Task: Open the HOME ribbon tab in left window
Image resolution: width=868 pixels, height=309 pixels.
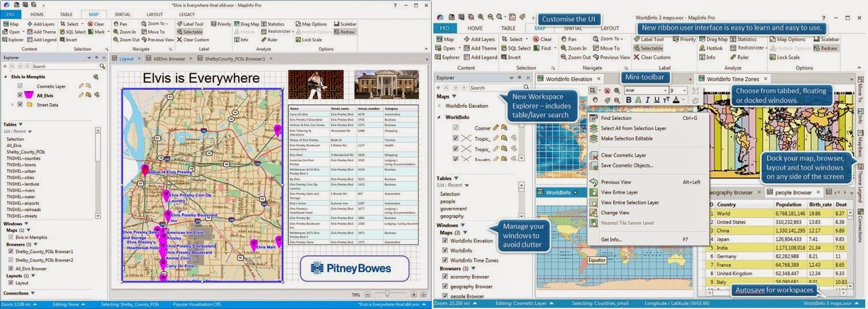Action: pyautogui.click(x=37, y=14)
